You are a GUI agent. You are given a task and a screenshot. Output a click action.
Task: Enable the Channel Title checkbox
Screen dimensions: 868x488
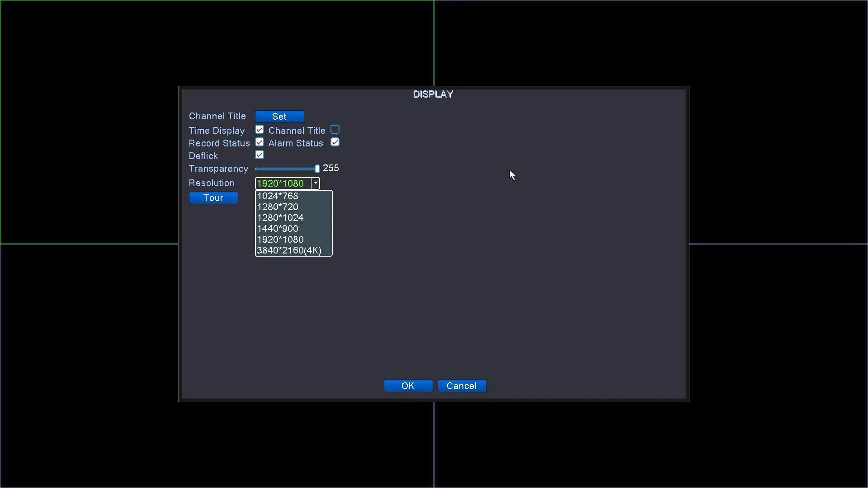point(335,130)
